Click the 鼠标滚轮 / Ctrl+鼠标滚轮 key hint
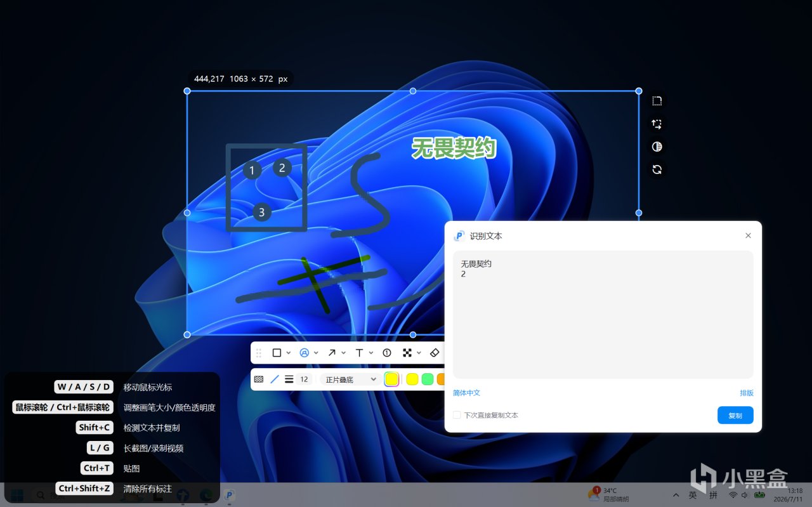The image size is (812, 507). tap(63, 407)
